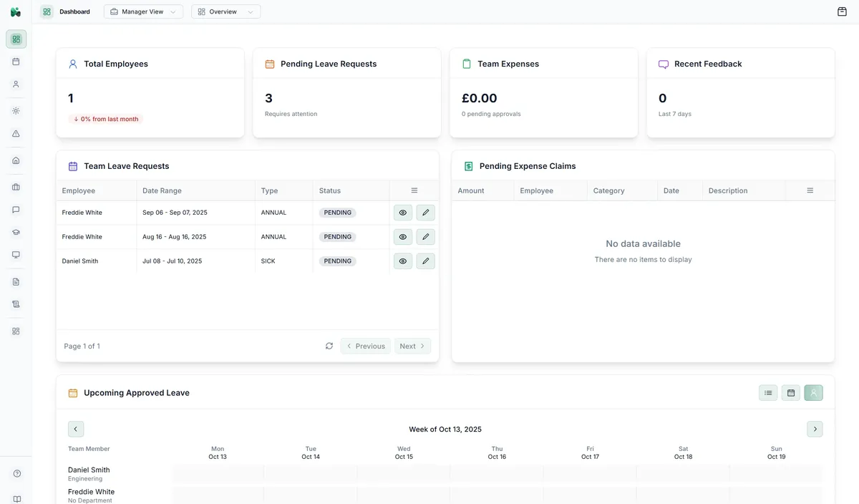Viewport: 859px width, 504px height.
Task: Click the sun icon in left sidebar
Action: (x=16, y=111)
